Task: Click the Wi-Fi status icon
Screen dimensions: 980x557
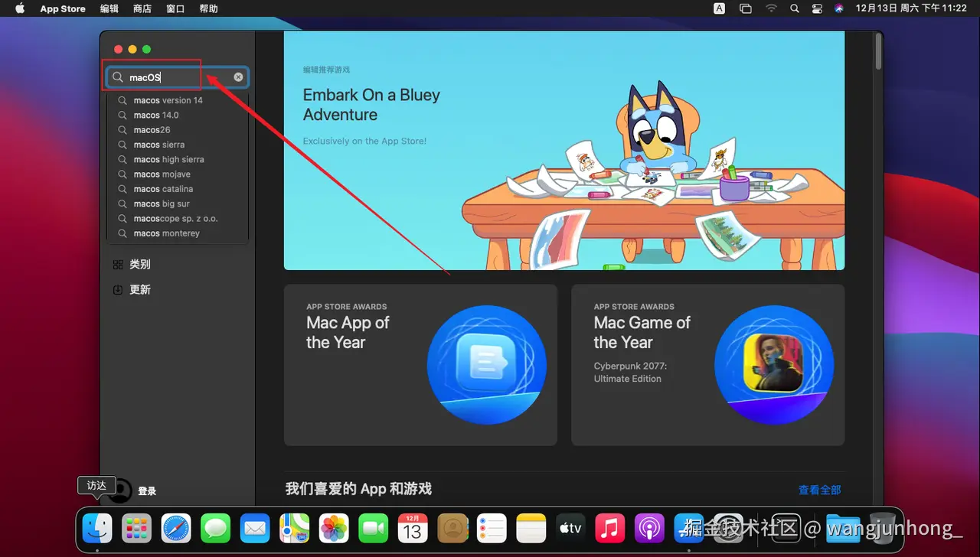Action: (x=771, y=8)
